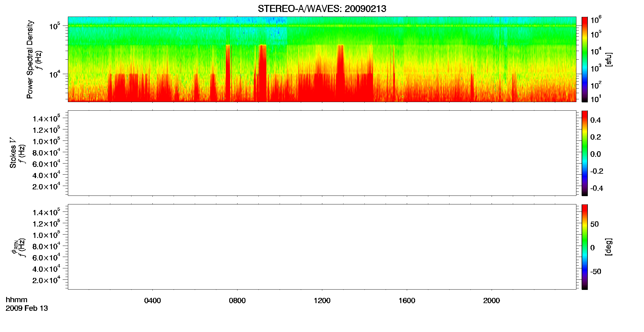Select the date text 2009 Feb 13
Image resolution: width=644 pixels, height=332 pixels.
[x=27, y=308]
